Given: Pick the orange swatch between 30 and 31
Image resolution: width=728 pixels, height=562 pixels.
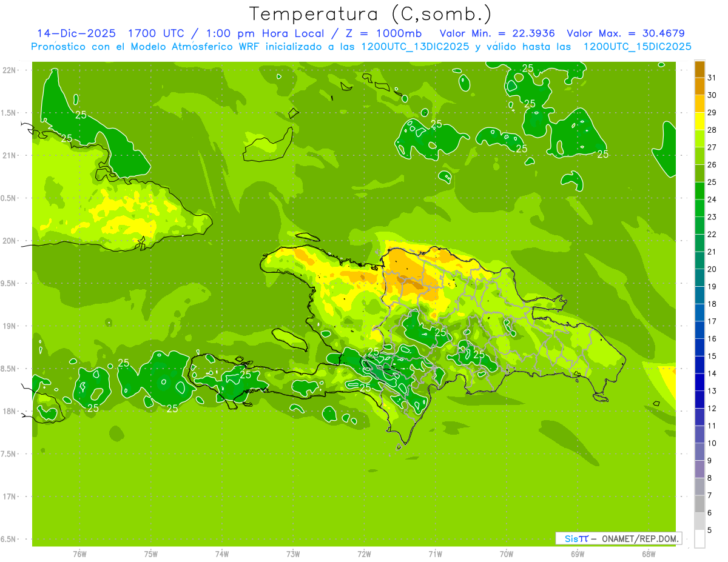Looking at the screenshot, I should click(x=699, y=86).
